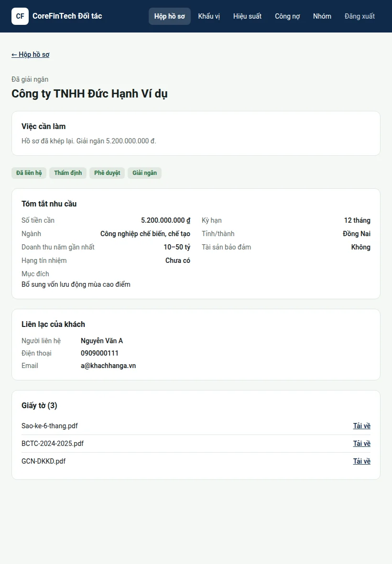Download Sao-ke-6-thang.pdf via Tải về

(x=362, y=426)
